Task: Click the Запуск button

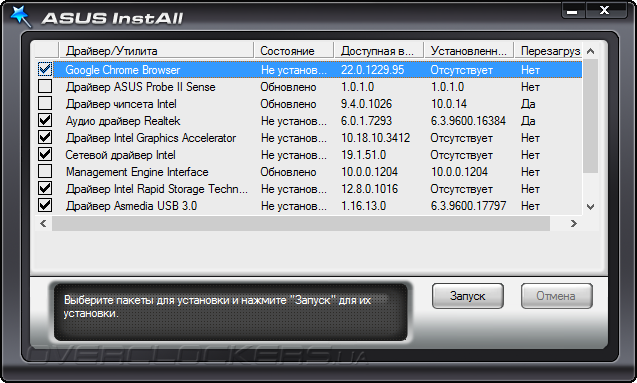Action: [468, 296]
